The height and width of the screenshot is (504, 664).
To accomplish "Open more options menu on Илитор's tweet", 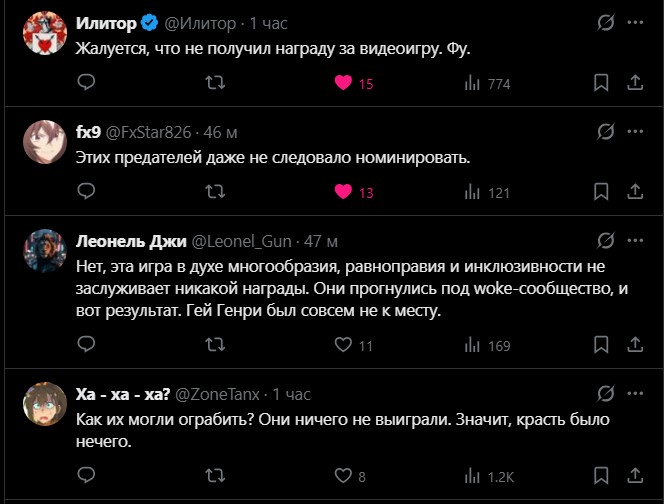I will pos(636,23).
